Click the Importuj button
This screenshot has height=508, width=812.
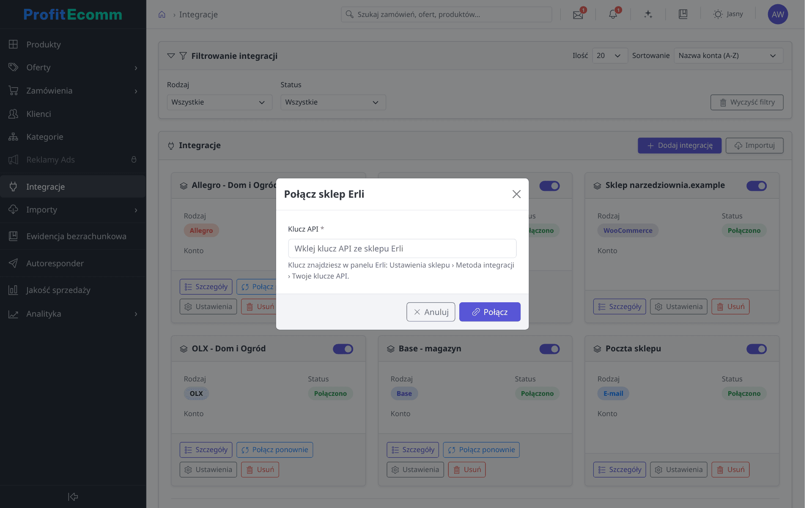(754, 146)
